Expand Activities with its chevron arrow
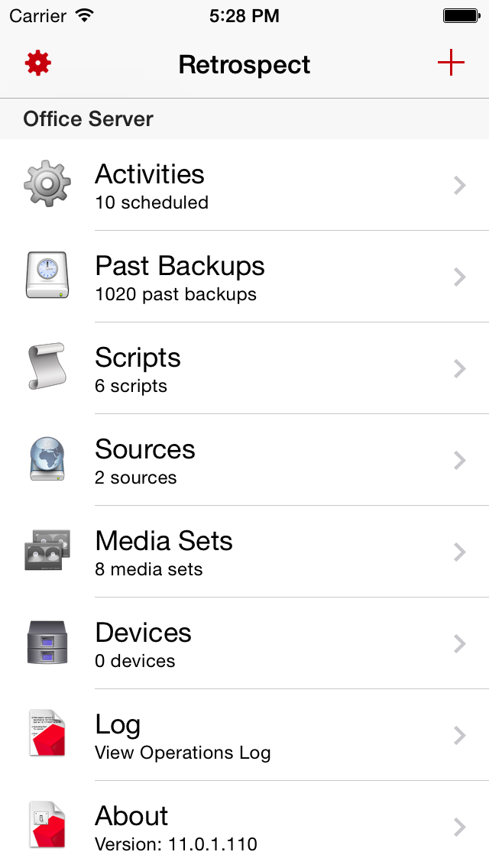489x868 pixels. coord(459,185)
